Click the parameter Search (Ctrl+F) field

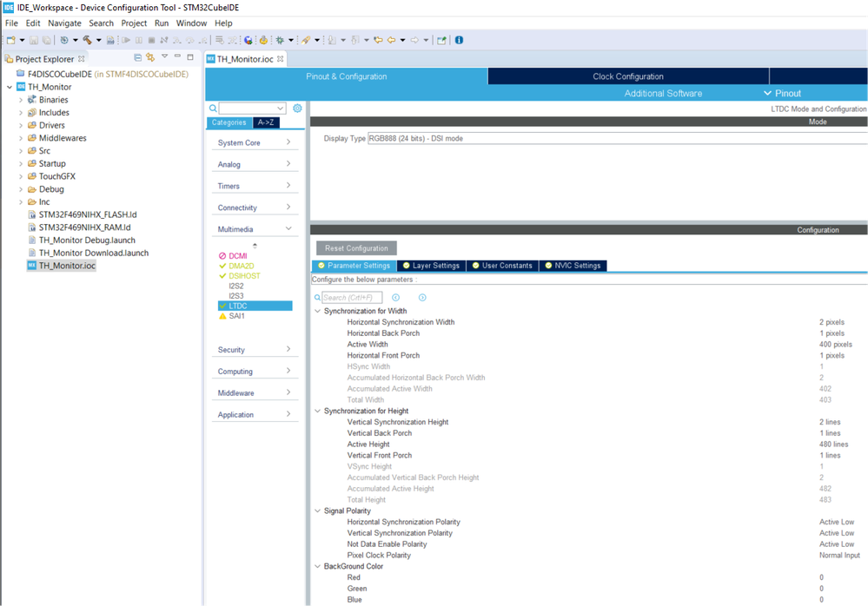352,298
